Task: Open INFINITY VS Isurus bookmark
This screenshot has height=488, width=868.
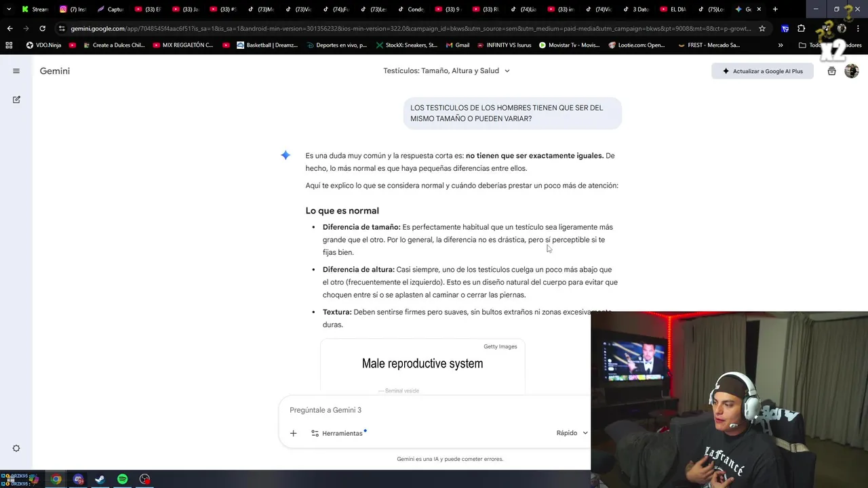Action: tap(505, 45)
